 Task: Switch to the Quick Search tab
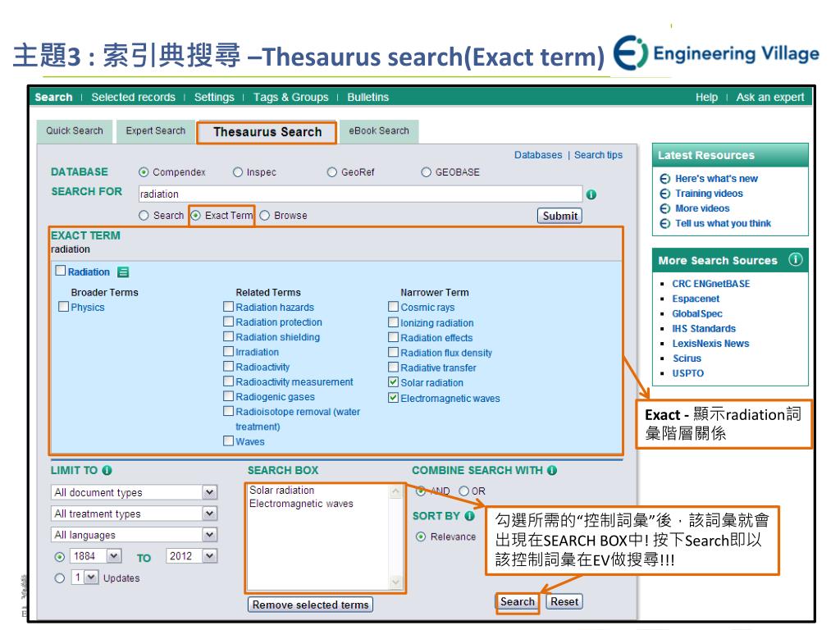(x=75, y=130)
